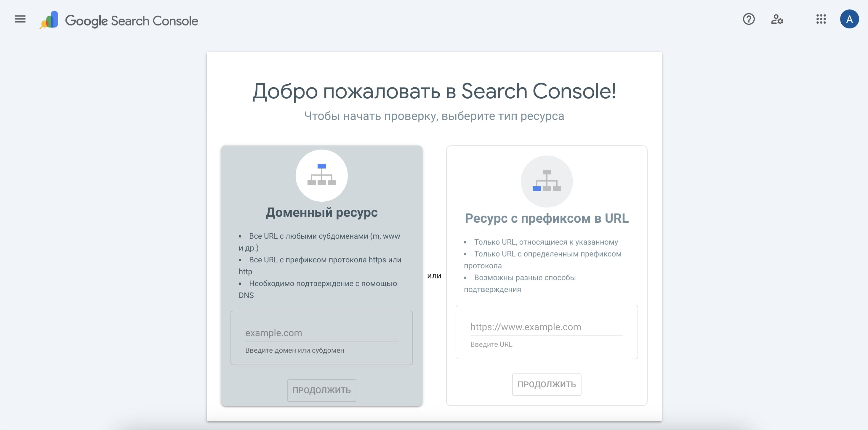Click bullet 'Возможны разные способы подтверждения'

[x=520, y=283]
